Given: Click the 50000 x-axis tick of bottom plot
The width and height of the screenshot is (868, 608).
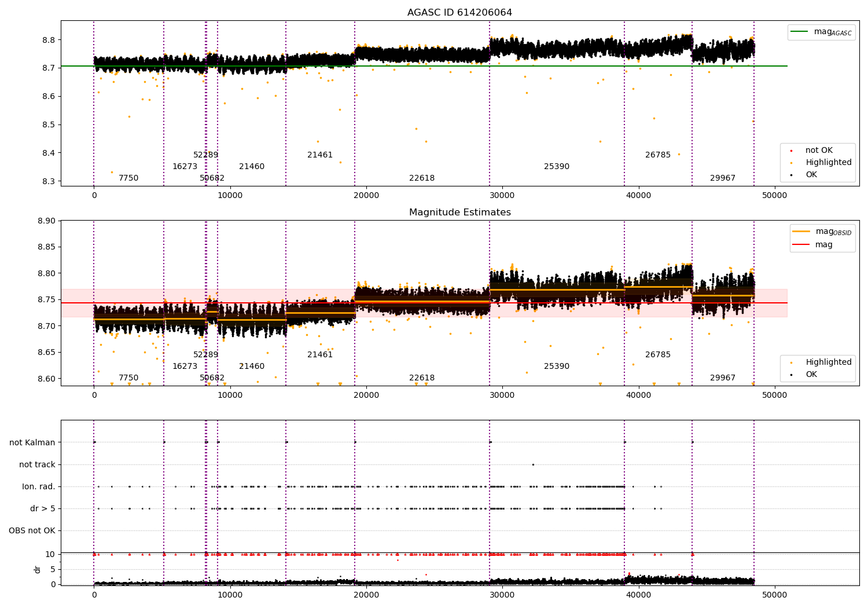Looking at the screenshot, I should point(774,595).
